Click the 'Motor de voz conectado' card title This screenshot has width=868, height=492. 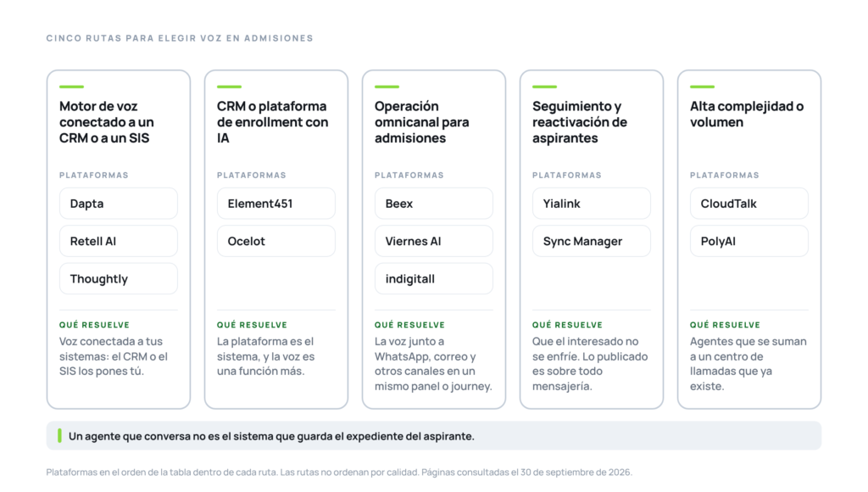(x=107, y=122)
